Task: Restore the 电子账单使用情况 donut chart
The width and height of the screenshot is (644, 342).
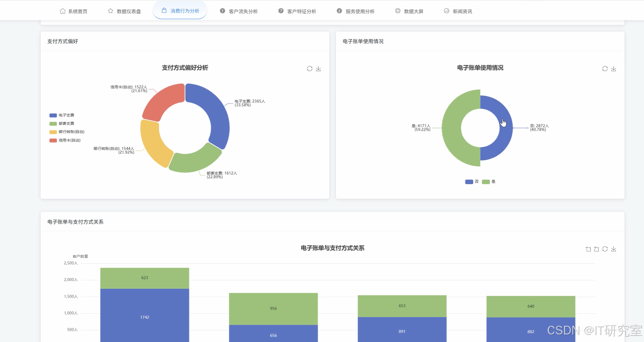Action: (605, 69)
